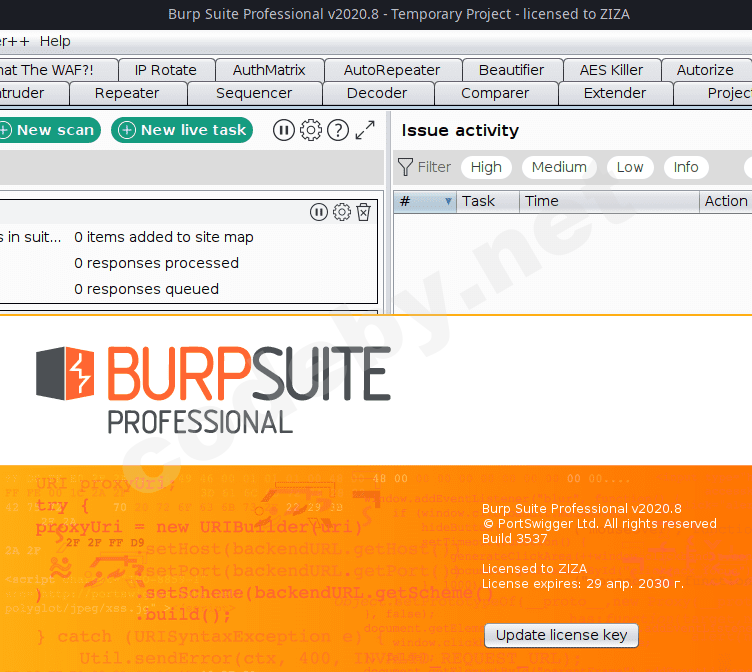
Task: Pause all tasks in the Tasks toolbar
Action: (283, 130)
